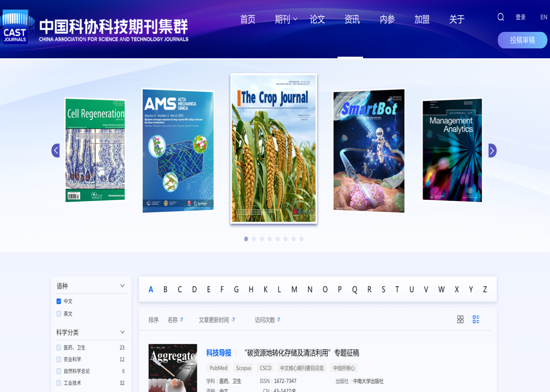Image resolution: width=550 pixels, height=392 pixels.
Task: Open 论文 navigation item
Action: coord(317,19)
